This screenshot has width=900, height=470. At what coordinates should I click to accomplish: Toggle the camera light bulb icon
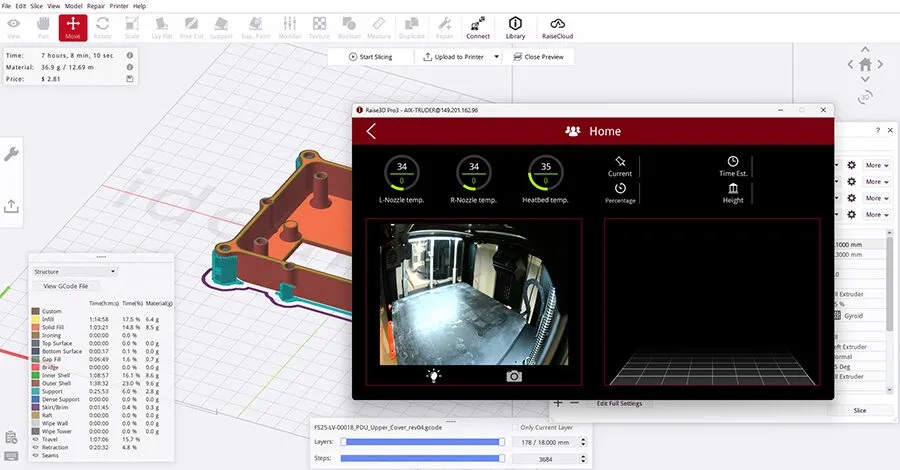[434, 376]
